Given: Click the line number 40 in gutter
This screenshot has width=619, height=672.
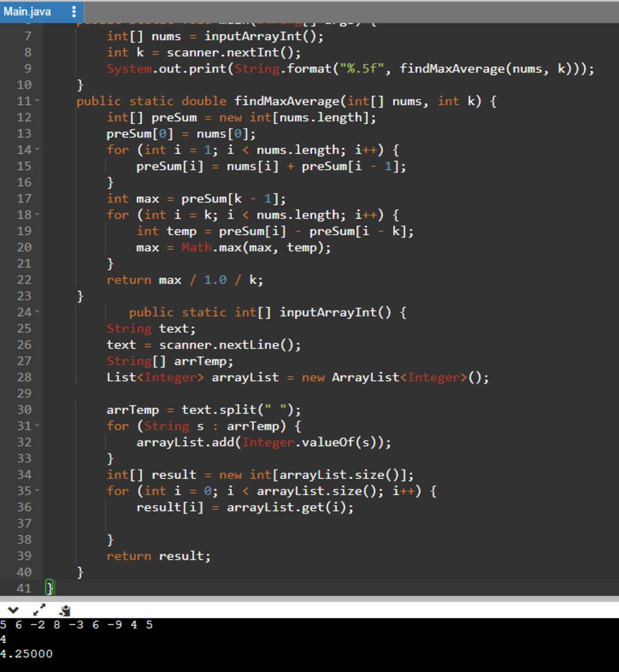Looking at the screenshot, I should tap(24, 572).
